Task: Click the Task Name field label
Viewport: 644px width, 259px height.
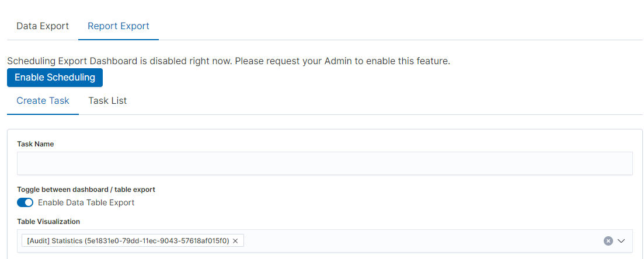Action: (35, 144)
